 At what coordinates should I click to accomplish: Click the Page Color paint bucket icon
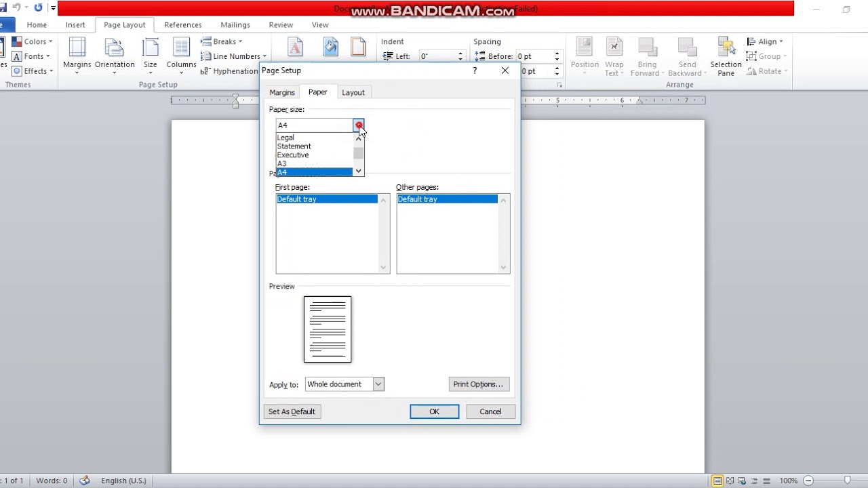[331, 47]
